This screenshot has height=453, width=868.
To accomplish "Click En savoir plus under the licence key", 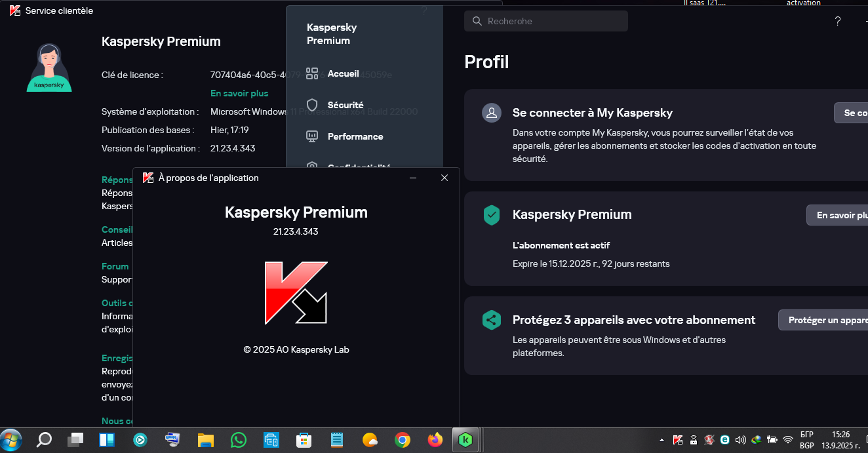I will point(239,93).
